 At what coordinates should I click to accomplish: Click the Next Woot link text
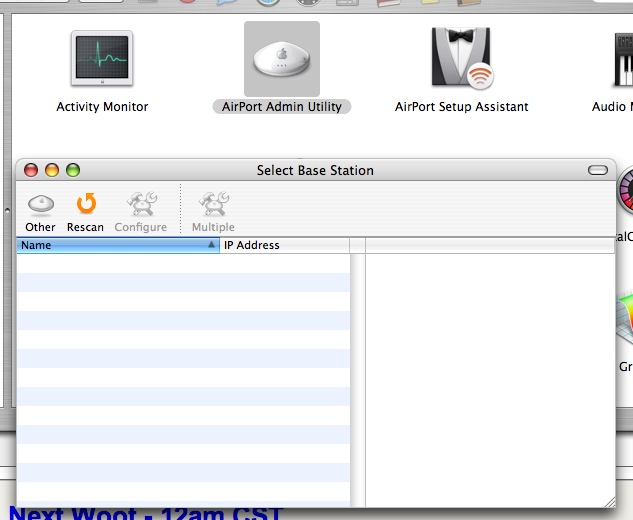(x=145, y=513)
